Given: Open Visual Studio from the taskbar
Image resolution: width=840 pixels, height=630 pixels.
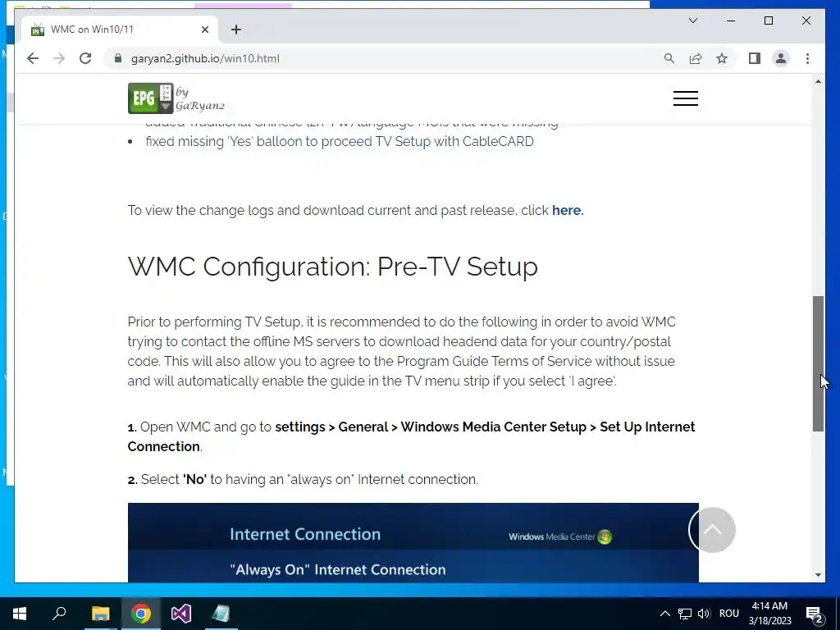Looking at the screenshot, I should (x=181, y=614).
